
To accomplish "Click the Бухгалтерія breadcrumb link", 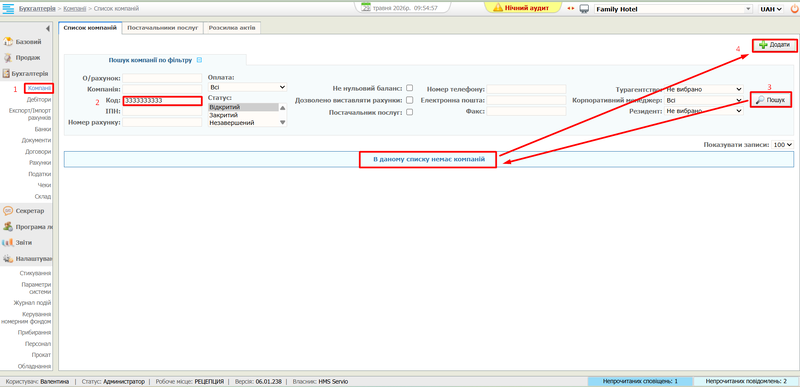I will click(x=37, y=9).
